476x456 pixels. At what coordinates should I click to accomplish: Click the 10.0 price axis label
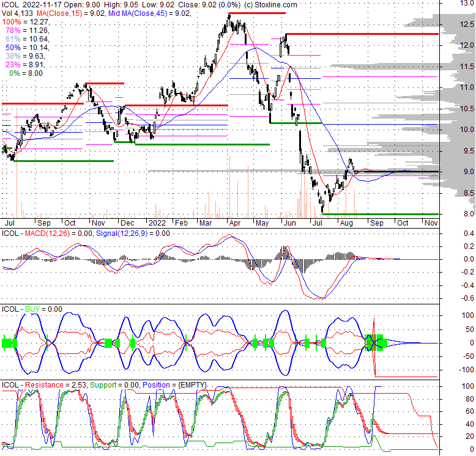coord(467,130)
